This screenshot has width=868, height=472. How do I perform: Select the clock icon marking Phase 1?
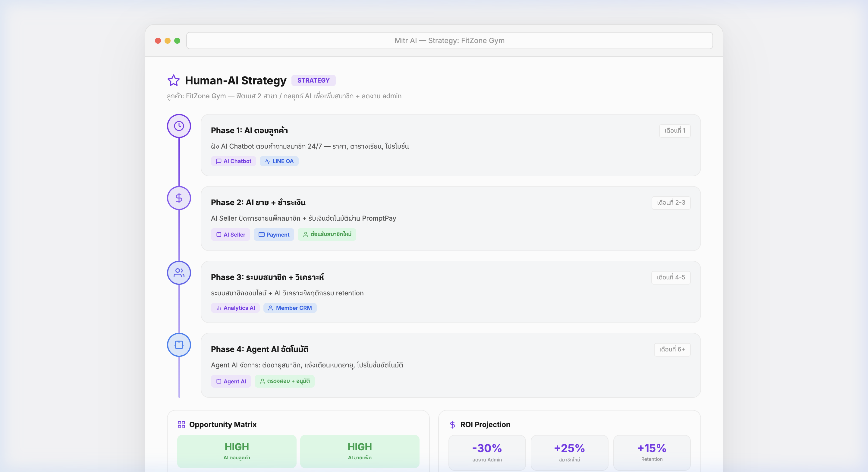[179, 126]
